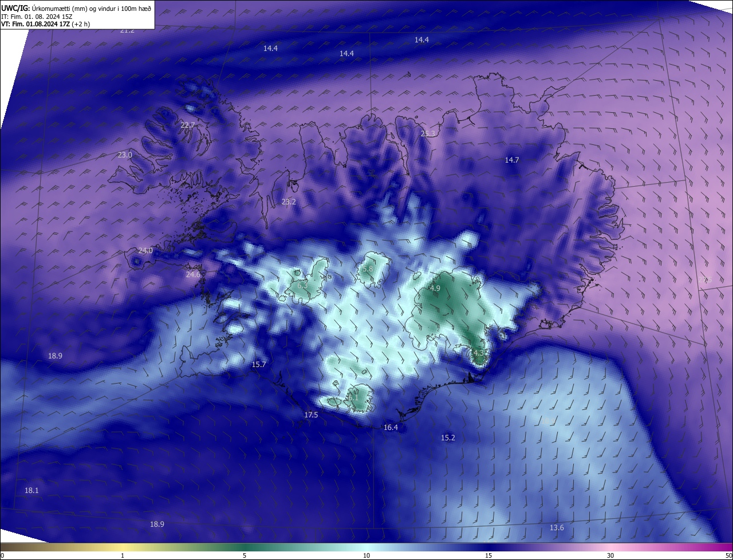Select the 6.3 value on the glacier

click(302, 285)
